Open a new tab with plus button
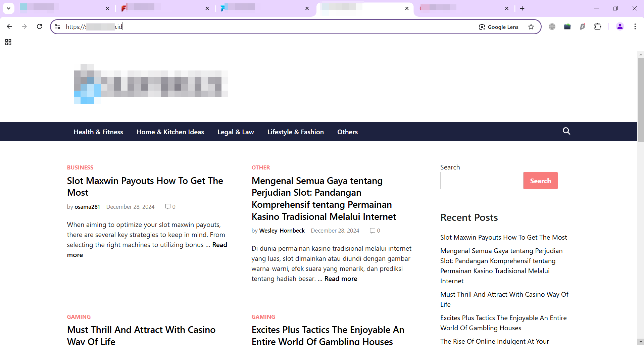 coord(522,8)
